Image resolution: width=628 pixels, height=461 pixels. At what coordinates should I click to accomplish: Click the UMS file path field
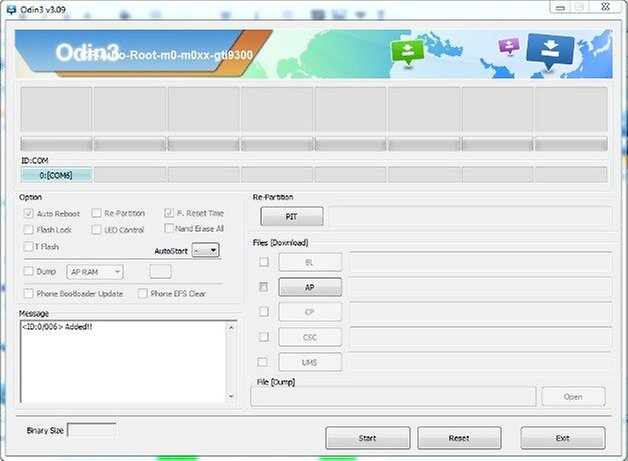(x=480, y=362)
